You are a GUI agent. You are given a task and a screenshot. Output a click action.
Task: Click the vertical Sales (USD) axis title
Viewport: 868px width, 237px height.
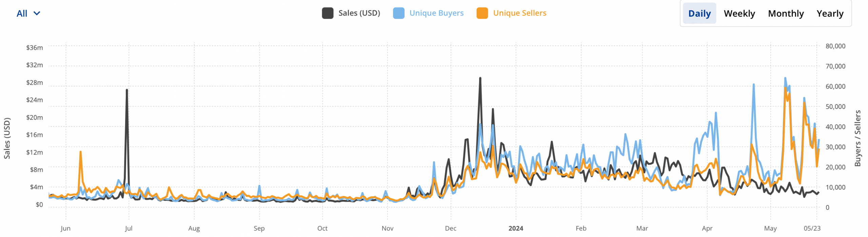7,138
